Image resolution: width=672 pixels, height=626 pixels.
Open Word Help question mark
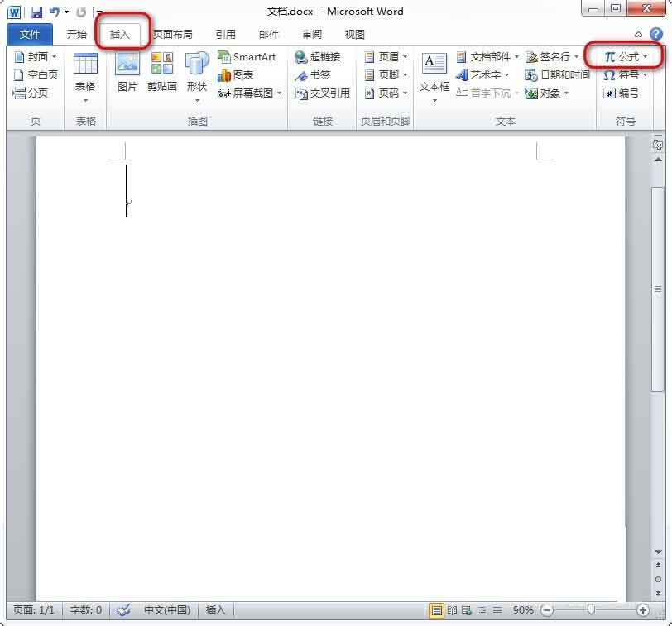(656, 34)
